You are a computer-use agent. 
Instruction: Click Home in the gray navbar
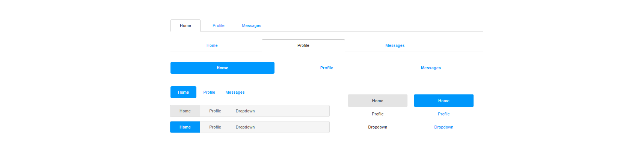[185, 111]
